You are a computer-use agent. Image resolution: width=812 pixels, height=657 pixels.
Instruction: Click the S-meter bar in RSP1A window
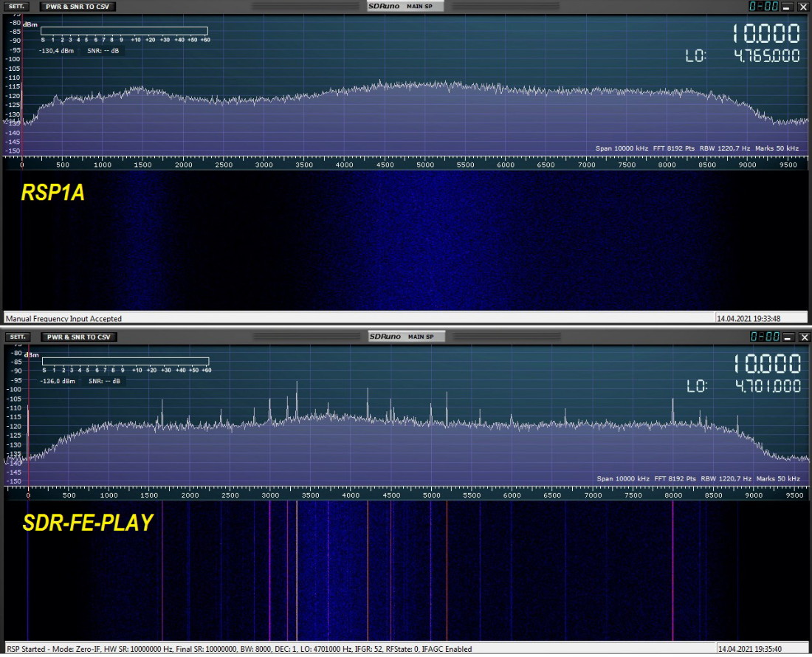tap(124, 31)
